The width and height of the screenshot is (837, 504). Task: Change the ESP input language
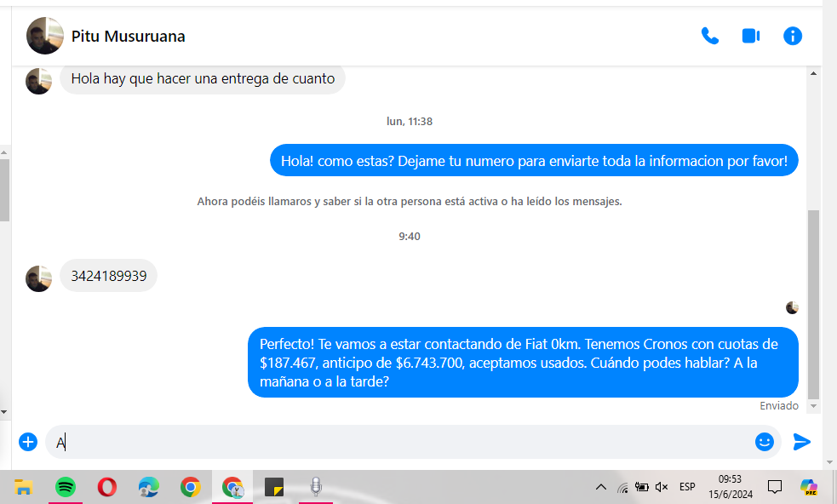point(687,487)
